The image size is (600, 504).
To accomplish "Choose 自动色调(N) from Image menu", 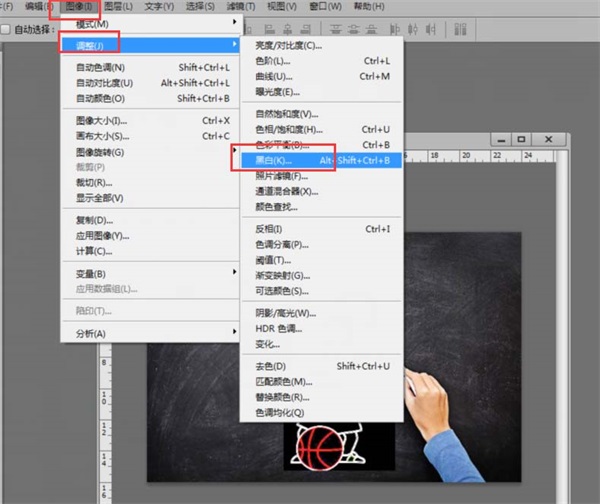I will tap(151, 67).
